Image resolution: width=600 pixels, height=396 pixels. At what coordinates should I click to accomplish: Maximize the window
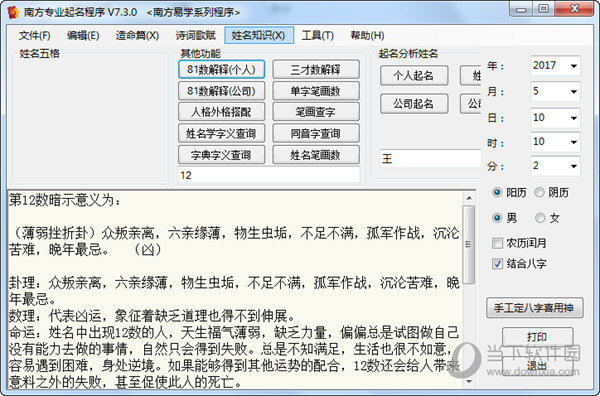click(543, 9)
